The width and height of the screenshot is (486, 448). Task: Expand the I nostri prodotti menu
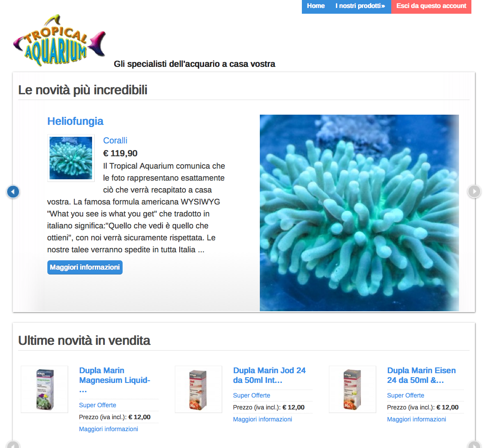(360, 6)
